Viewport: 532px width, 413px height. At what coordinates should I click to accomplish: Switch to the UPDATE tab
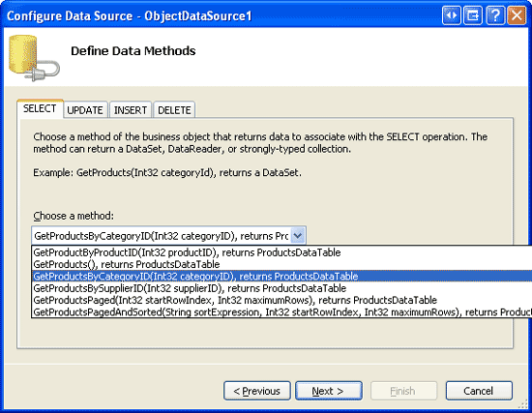tap(85, 110)
